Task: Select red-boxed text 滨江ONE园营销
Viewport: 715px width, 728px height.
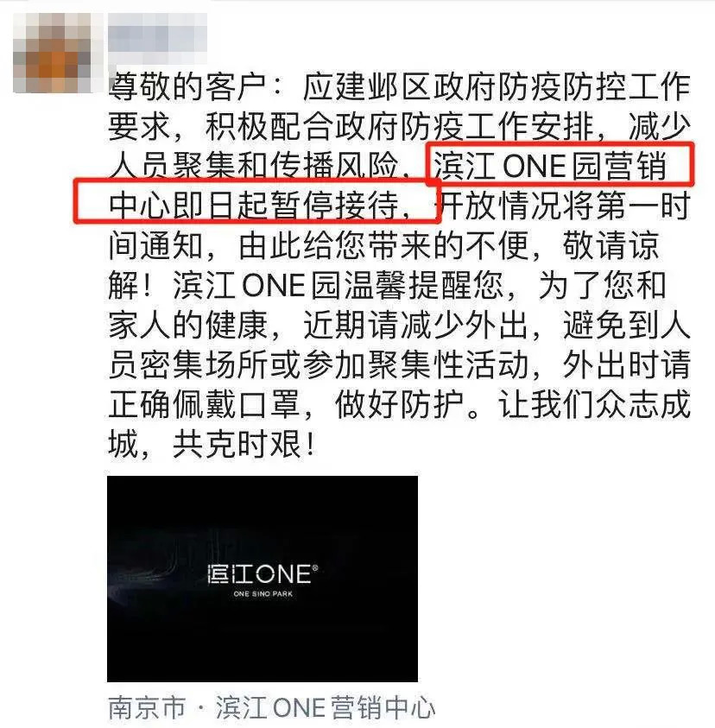Action: click(550, 166)
